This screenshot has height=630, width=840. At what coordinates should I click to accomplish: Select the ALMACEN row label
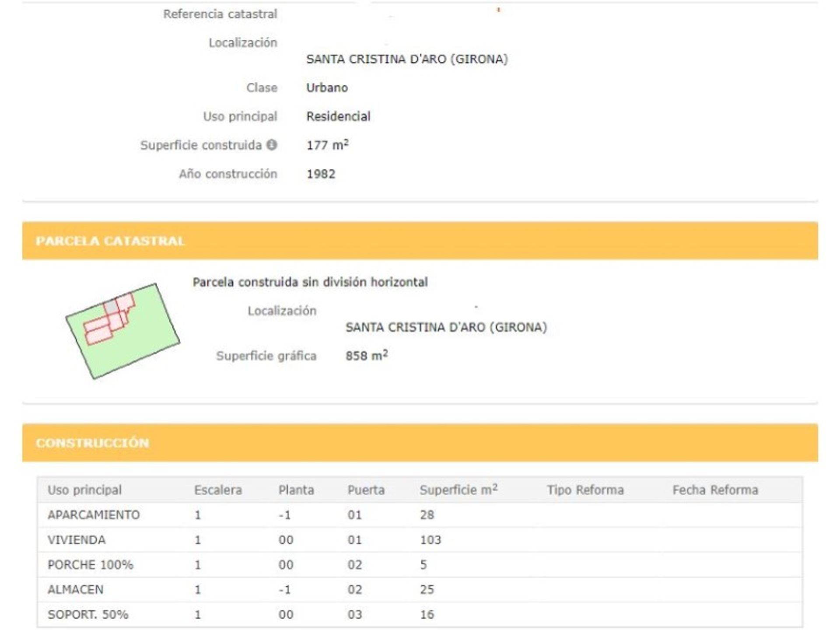(x=76, y=590)
